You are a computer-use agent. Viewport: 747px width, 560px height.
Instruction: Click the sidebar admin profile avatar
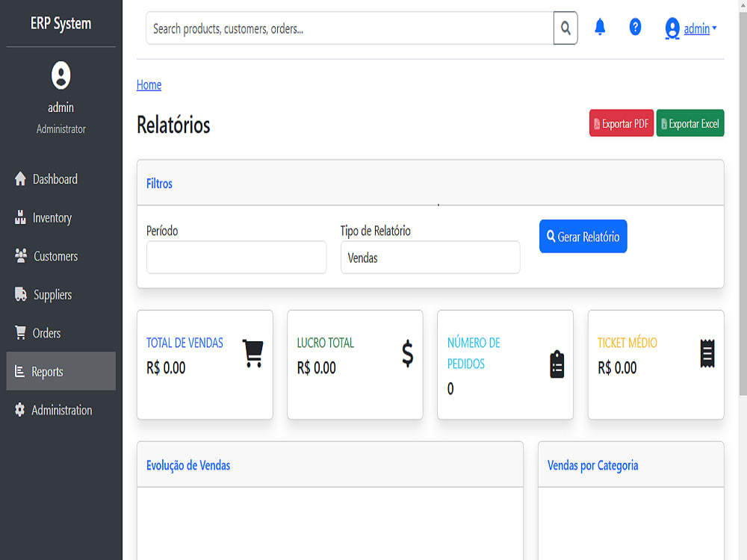coord(61,75)
